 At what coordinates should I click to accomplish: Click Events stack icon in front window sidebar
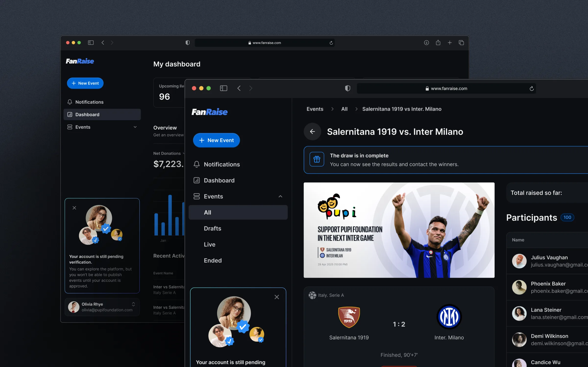click(196, 196)
